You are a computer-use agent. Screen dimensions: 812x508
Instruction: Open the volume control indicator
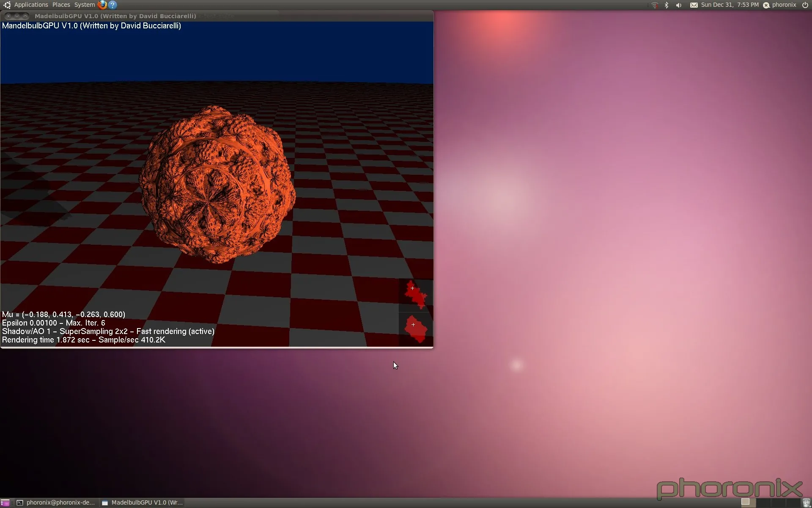coord(679,5)
